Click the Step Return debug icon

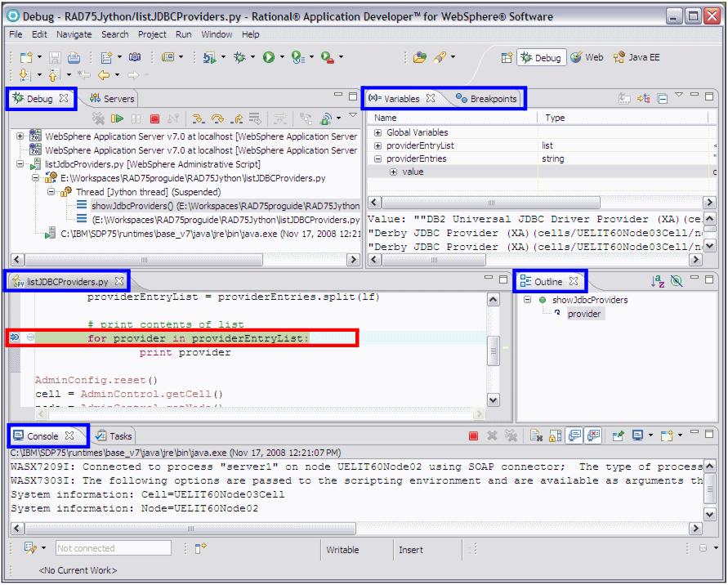coord(236,118)
